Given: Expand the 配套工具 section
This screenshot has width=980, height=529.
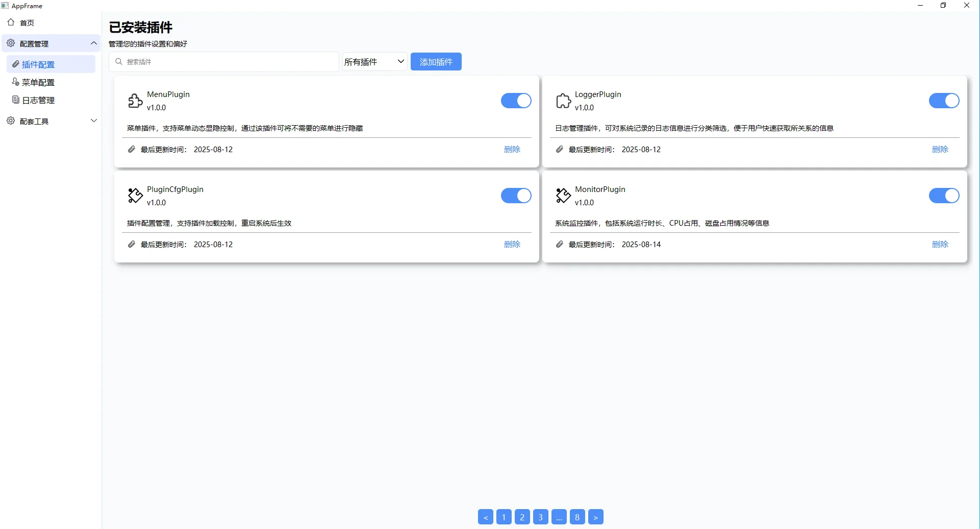Looking at the screenshot, I should [x=94, y=121].
